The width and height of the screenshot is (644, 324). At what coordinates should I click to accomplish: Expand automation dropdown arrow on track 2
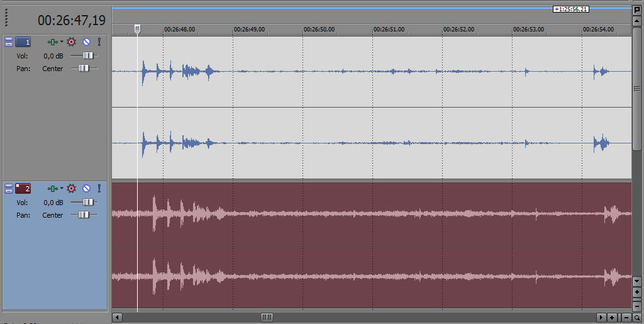click(x=62, y=188)
